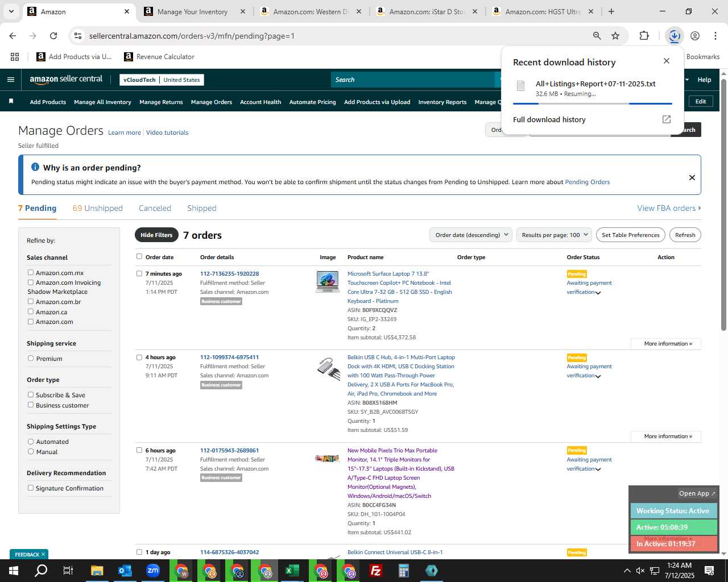
Task: Dismiss the 'Why is an order pending' banner
Action: [x=692, y=177]
